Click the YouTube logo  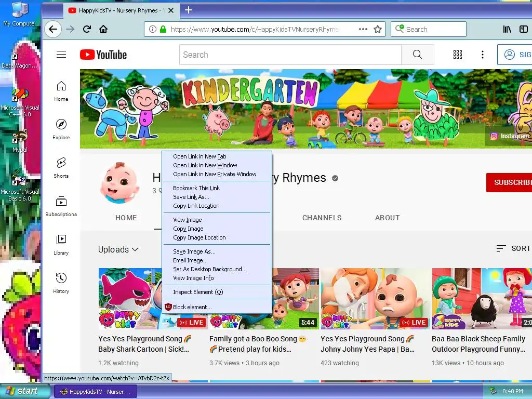[x=103, y=55]
